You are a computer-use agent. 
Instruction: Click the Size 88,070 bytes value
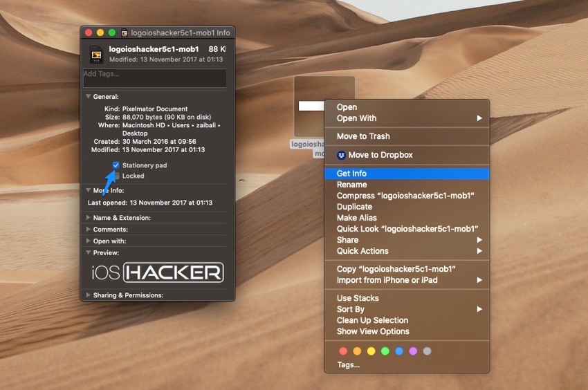tap(167, 117)
